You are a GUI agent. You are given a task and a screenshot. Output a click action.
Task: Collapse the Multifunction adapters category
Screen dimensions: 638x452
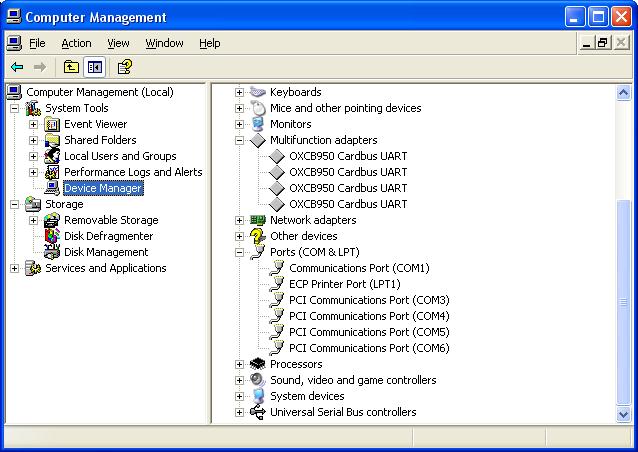[x=239, y=140]
